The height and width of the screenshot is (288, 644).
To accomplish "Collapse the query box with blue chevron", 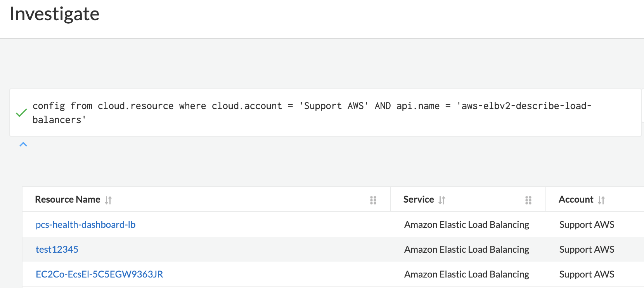I will 23,144.
